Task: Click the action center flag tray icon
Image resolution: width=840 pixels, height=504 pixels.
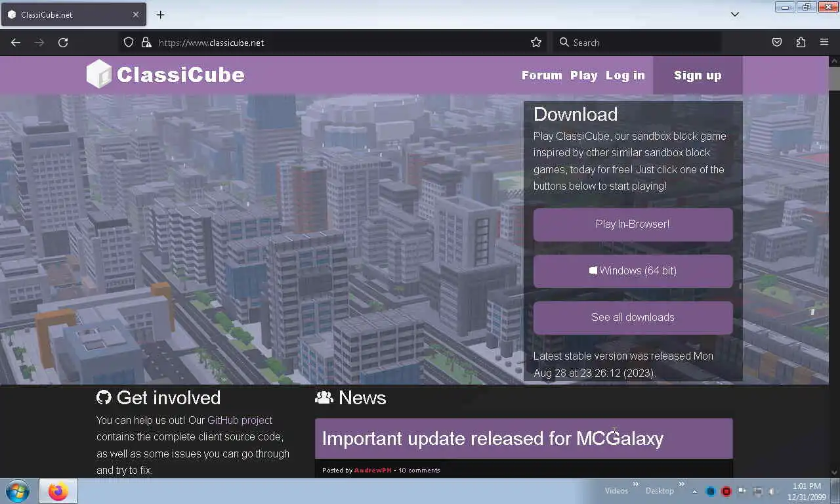Action: tap(742, 492)
